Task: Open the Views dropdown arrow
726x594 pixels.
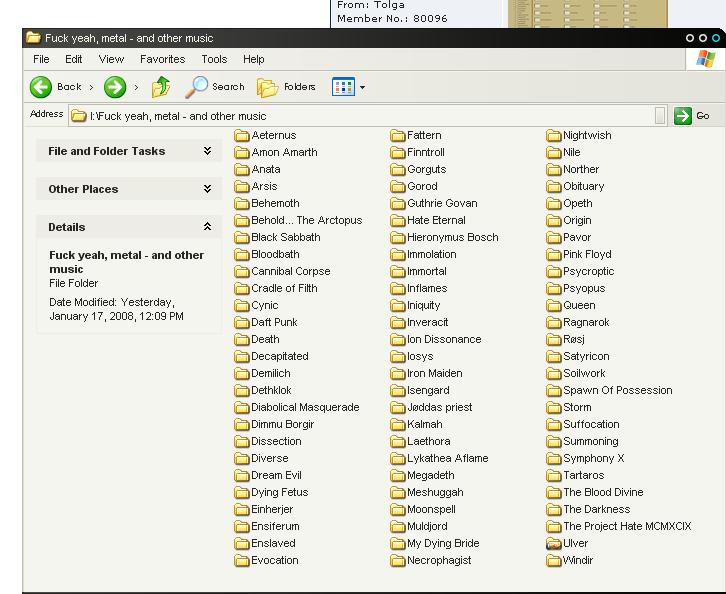Action: (x=363, y=87)
